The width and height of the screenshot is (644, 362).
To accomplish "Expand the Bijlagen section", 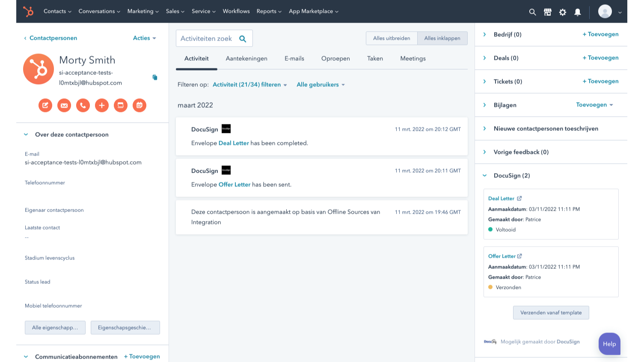I will 484,105.
